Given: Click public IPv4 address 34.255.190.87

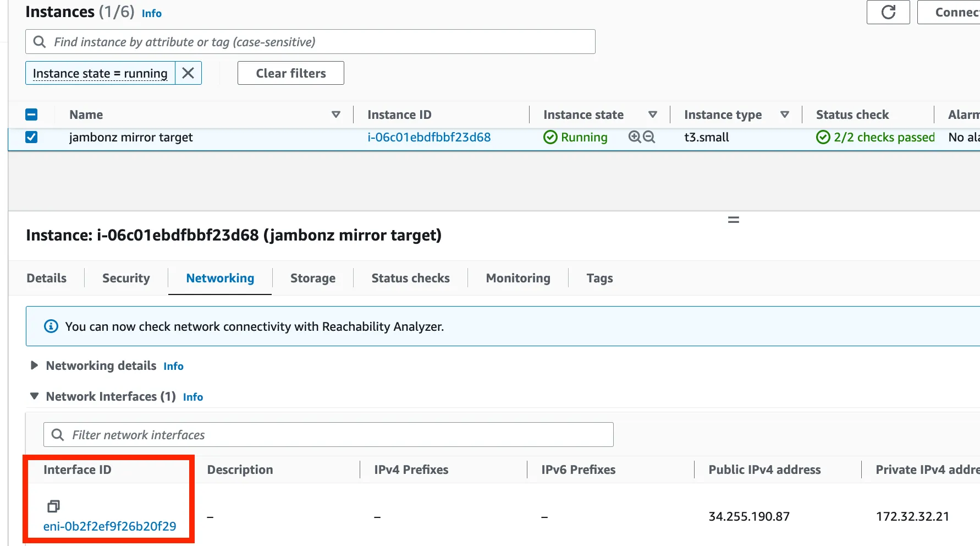Looking at the screenshot, I should point(749,516).
